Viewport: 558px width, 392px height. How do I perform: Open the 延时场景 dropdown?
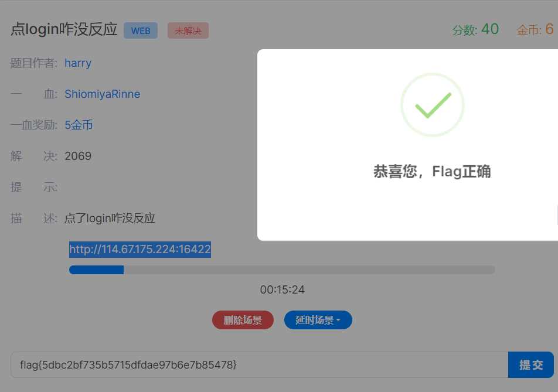pyautogui.click(x=318, y=320)
